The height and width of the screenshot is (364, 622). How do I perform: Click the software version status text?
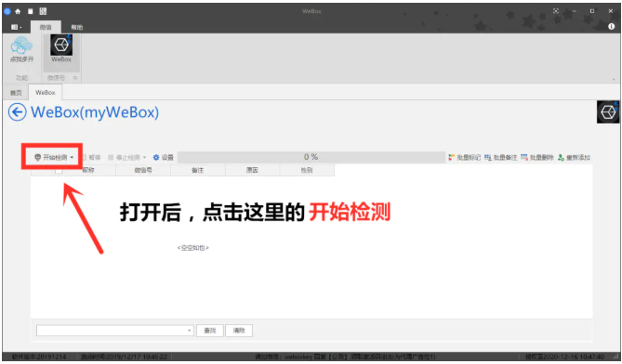[39, 357]
